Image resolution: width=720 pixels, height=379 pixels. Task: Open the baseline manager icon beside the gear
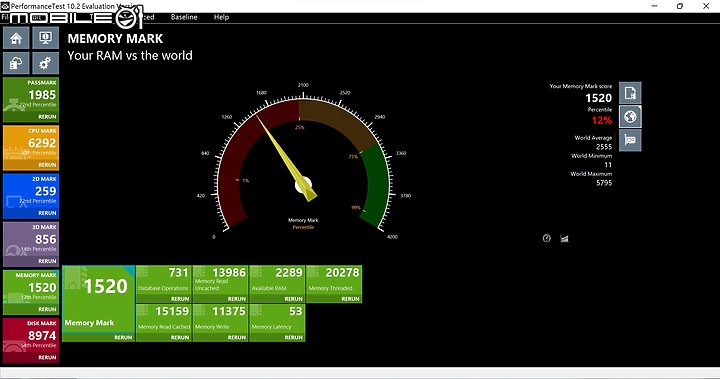pos(16,63)
